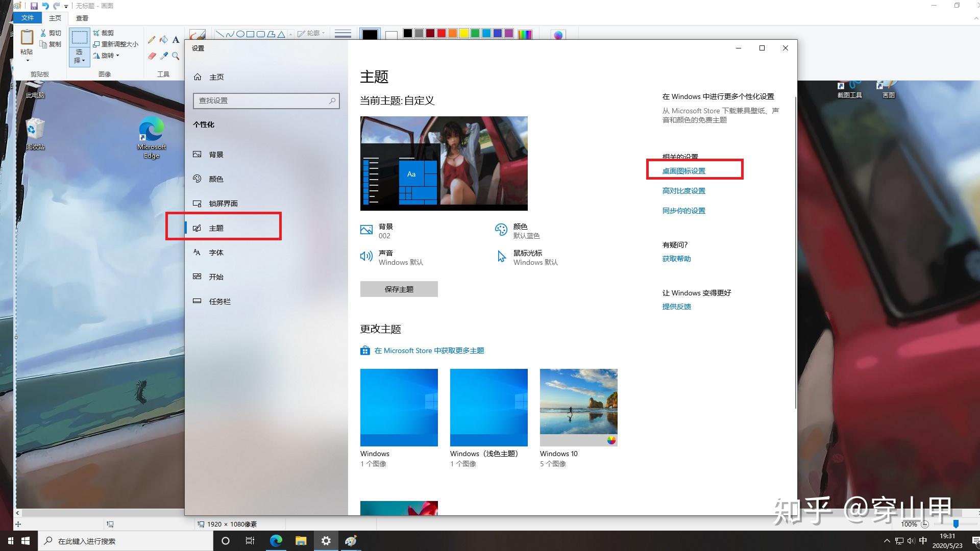Select the Text tool (A) in Paint

(176, 40)
